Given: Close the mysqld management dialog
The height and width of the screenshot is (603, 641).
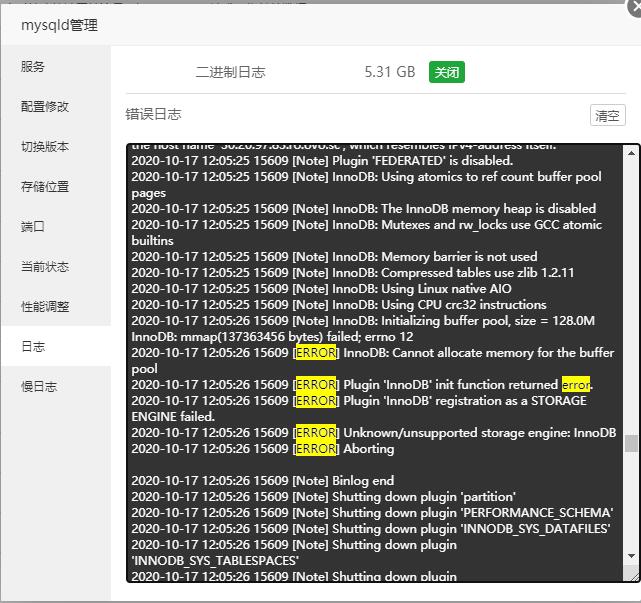Looking at the screenshot, I should (x=635, y=7).
